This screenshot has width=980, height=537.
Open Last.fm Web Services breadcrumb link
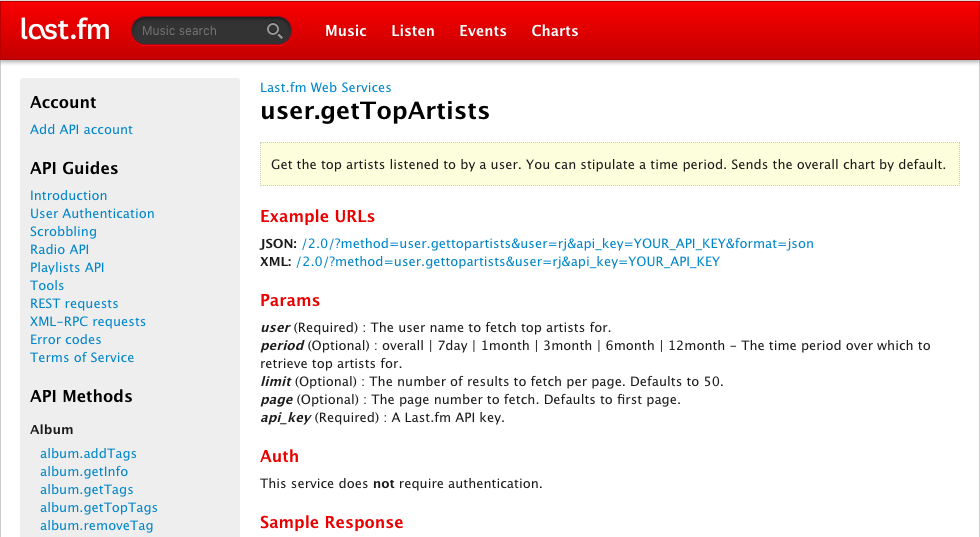point(326,88)
